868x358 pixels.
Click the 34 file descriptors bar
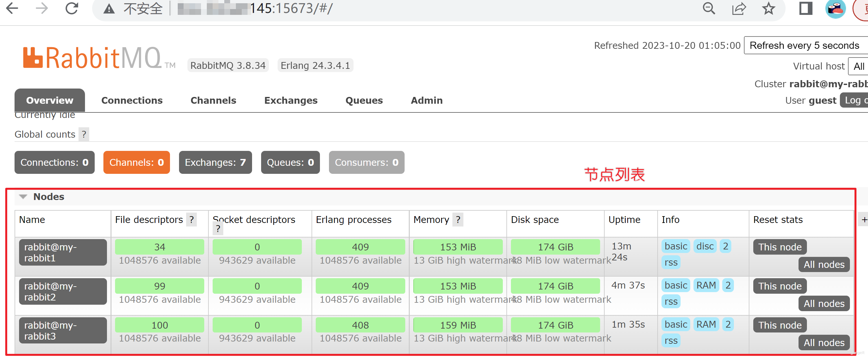(x=159, y=247)
